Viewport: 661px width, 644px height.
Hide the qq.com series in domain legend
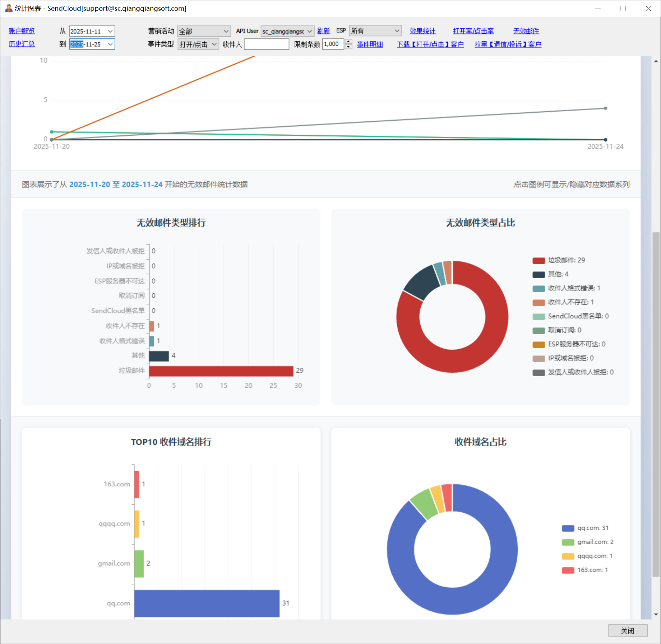585,528
